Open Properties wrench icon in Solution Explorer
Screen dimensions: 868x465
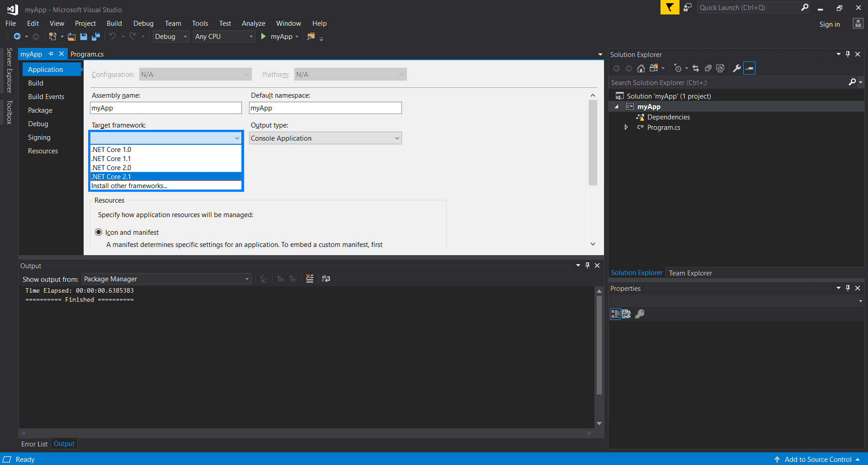tap(736, 68)
